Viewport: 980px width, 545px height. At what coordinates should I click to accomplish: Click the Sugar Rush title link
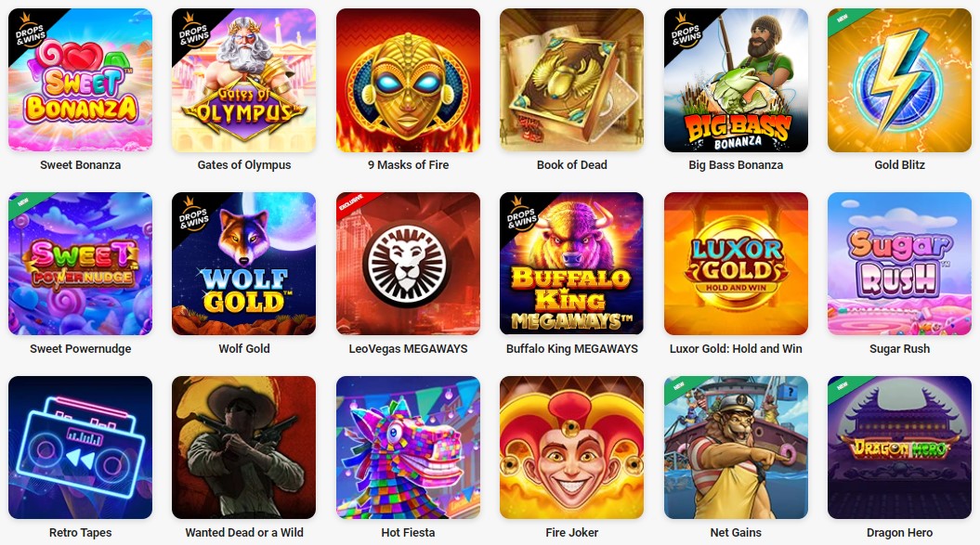(x=899, y=349)
